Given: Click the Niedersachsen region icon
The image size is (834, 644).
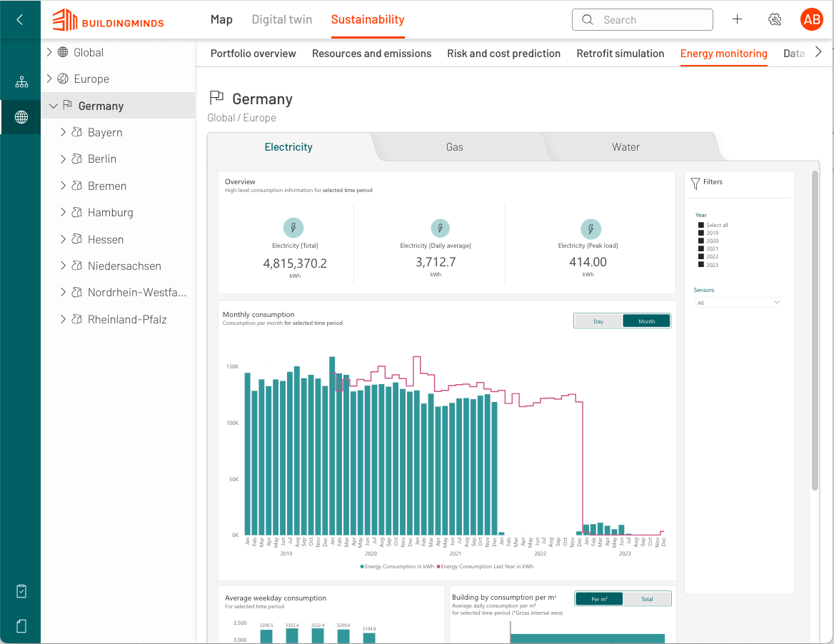Looking at the screenshot, I should click(x=77, y=266).
